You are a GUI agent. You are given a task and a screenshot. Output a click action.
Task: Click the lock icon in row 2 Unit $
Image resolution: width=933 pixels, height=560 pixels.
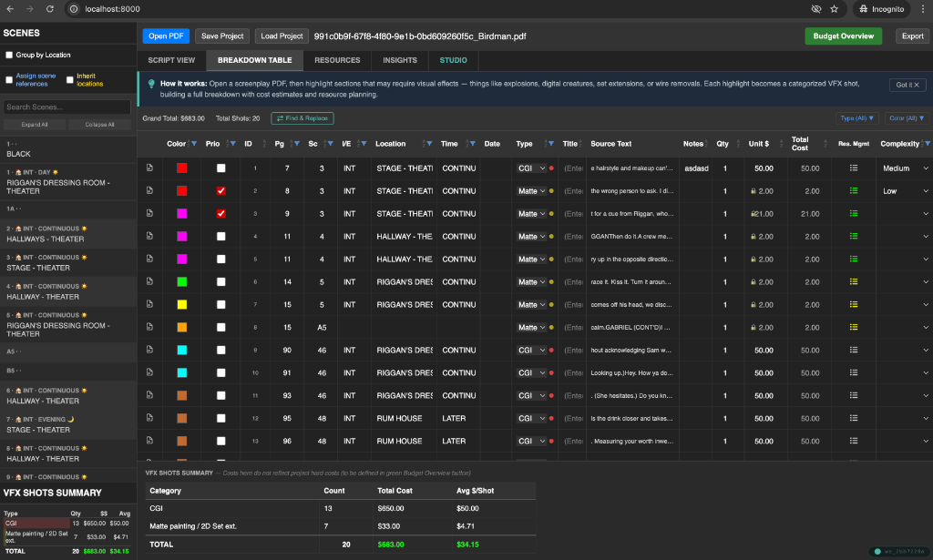point(754,191)
